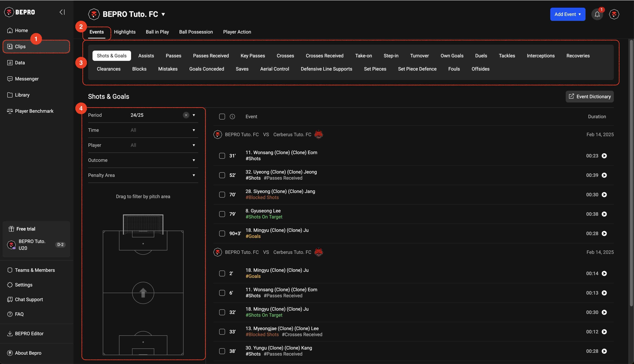
Task: Tick the select-all events checkbox
Action: pos(222,117)
